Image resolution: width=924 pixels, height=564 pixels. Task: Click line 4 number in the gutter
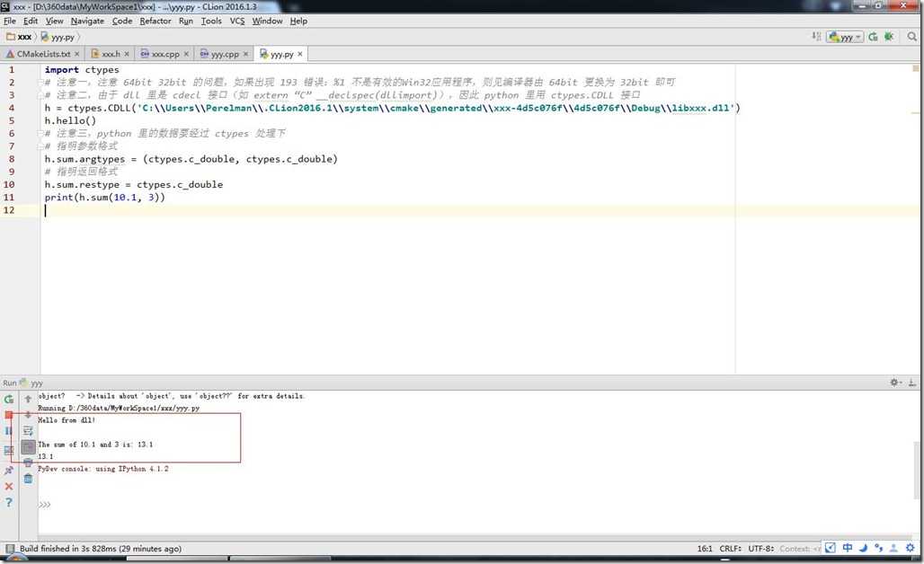tap(11, 108)
